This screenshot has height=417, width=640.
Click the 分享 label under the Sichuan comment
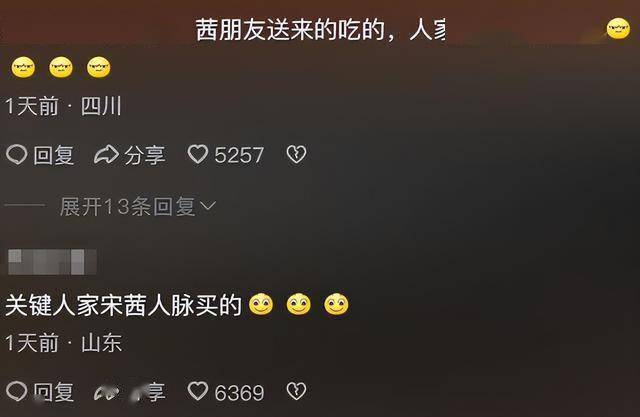pos(144,155)
